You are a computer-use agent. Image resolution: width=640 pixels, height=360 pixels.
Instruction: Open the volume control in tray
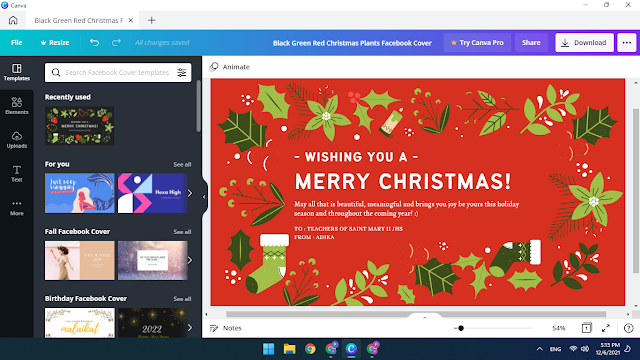coord(585,349)
